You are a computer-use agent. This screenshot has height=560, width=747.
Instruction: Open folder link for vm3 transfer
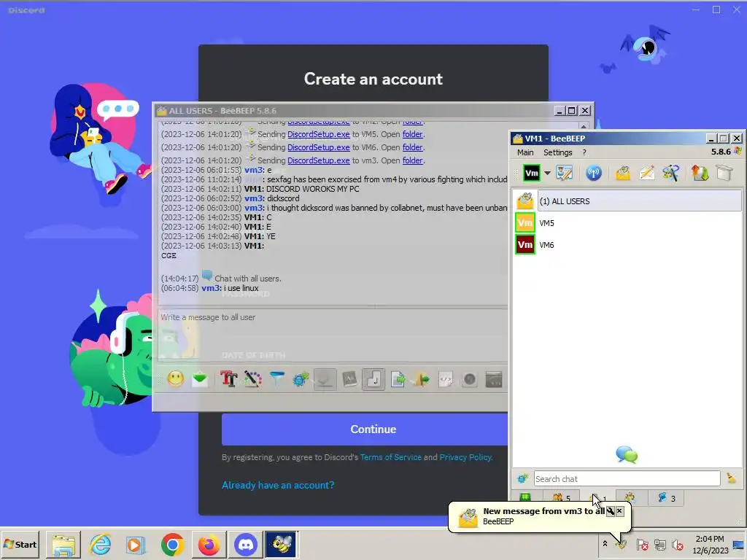(x=413, y=160)
